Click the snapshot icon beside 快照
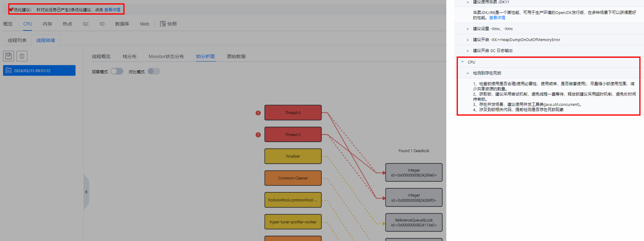The width and height of the screenshot is (644, 241). pyautogui.click(x=163, y=24)
